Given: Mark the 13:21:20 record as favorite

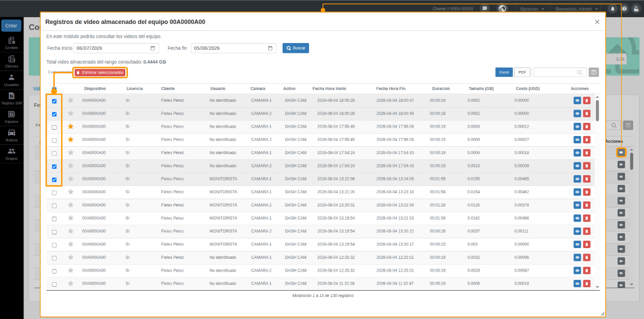Looking at the screenshot, I should [x=71, y=192].
